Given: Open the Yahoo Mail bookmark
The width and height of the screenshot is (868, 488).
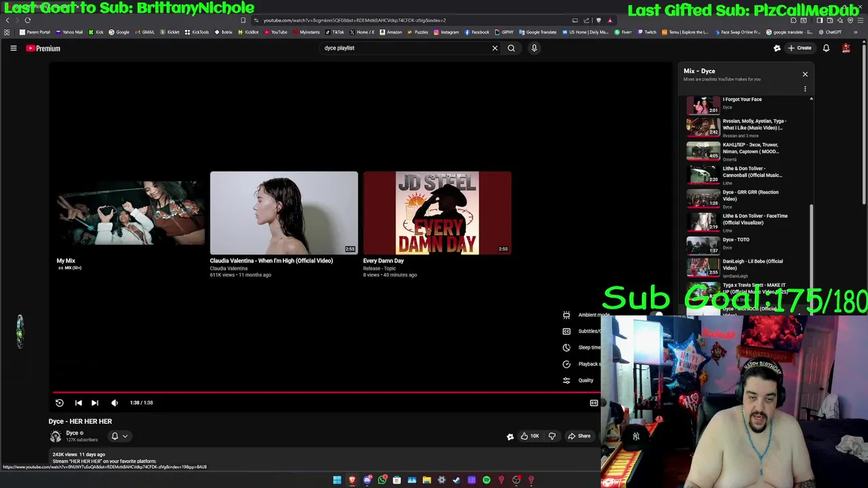Looking at the screenshot, I should (69, 32).
